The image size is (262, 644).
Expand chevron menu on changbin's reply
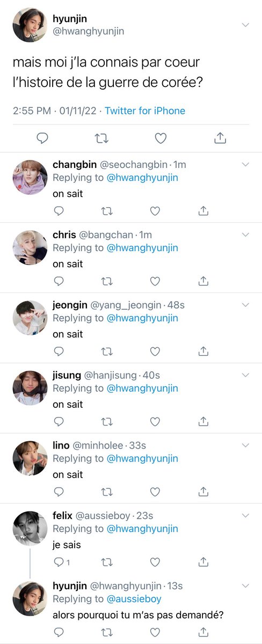[246, 164]
